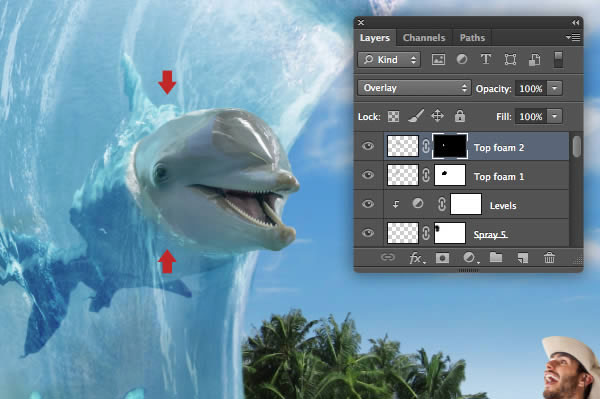
Task: Select Top foam 2 black mask thumbnail
Action: (x=450, y=146)
